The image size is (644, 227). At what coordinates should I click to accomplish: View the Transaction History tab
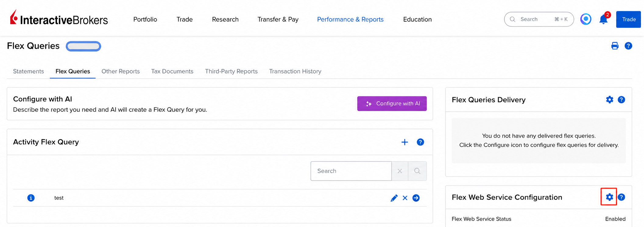click(295, 71)
